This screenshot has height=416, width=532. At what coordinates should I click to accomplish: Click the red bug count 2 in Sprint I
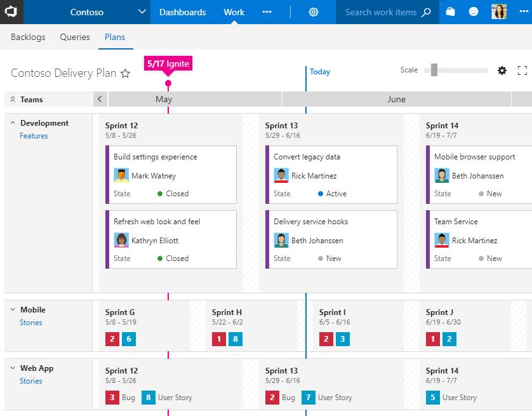[x=326, y=339]
